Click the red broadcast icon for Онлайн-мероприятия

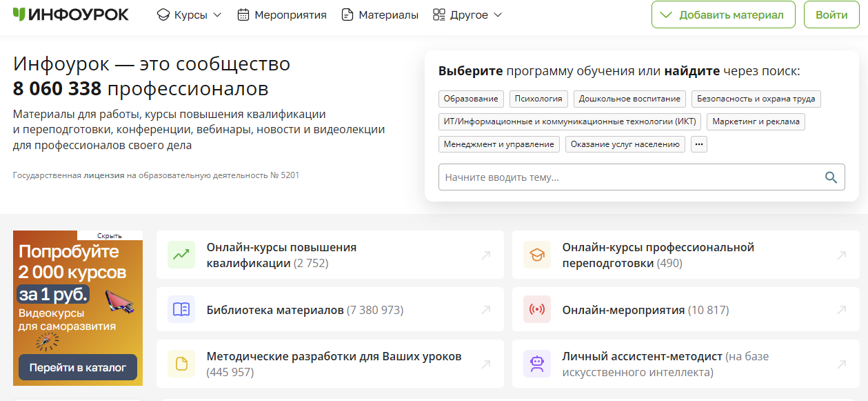tap(537, 309)
